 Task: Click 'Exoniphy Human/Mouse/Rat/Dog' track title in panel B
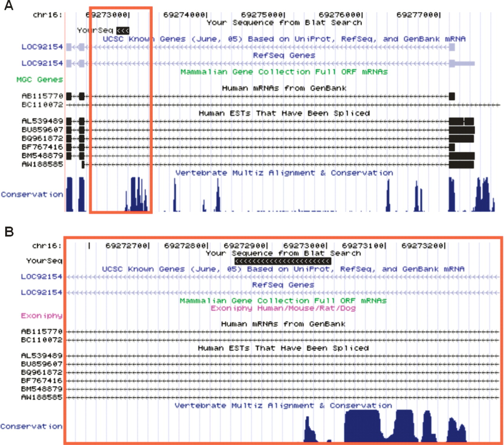[x=283, y=308]
